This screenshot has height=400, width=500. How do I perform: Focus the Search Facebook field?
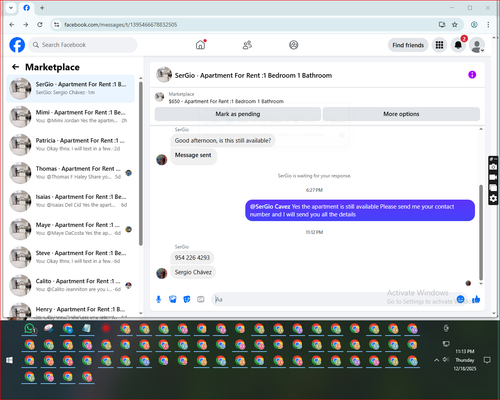[x=83, y=45]
